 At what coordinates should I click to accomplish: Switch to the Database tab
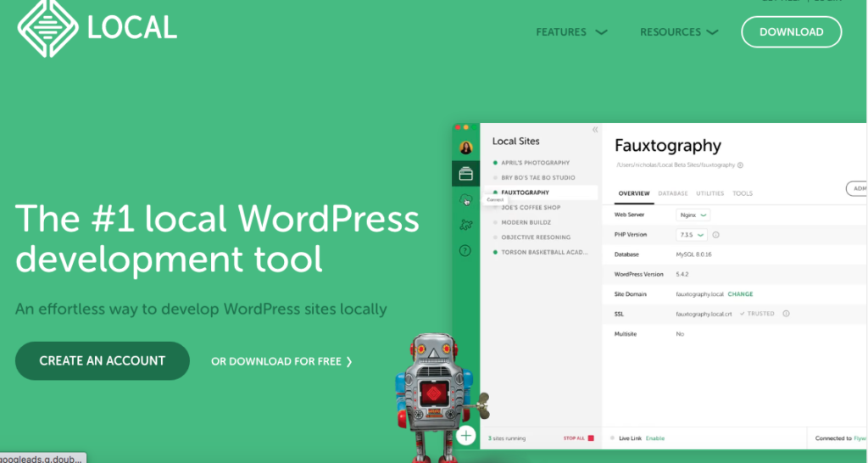[x=672, y=193]
